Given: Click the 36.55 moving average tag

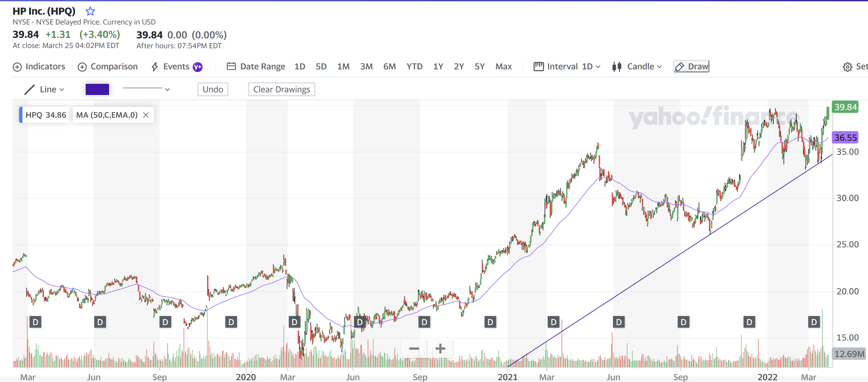Looking at the screenshot, I should 845,138.
